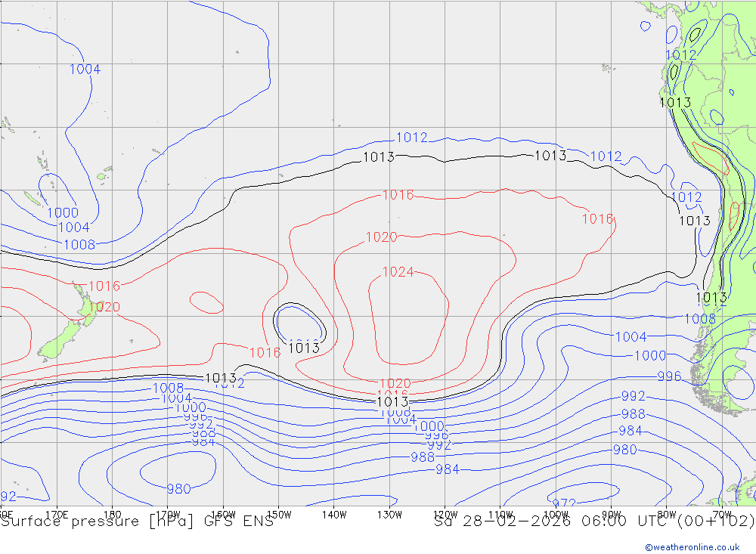Click the 1016 label directly above the central 1020
Screen dimensions: 756x554
pos(398,195)
